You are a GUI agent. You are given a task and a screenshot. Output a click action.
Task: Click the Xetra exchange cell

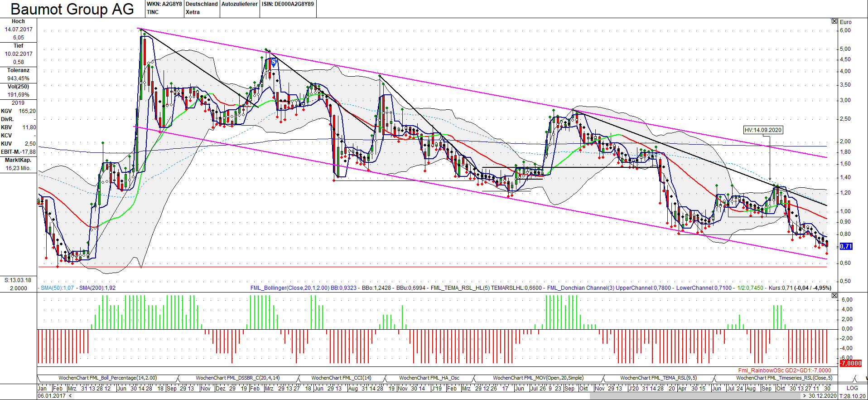[x=193, y=12]
